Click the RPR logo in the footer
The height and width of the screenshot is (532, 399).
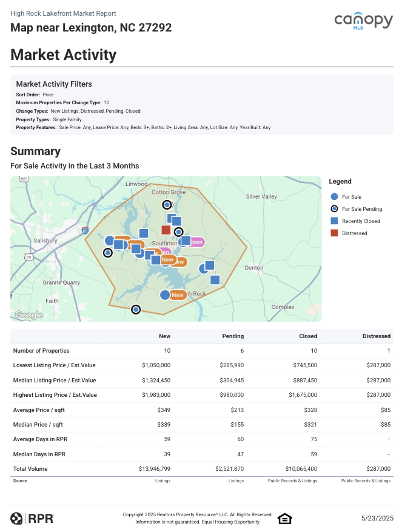[32, 518]
